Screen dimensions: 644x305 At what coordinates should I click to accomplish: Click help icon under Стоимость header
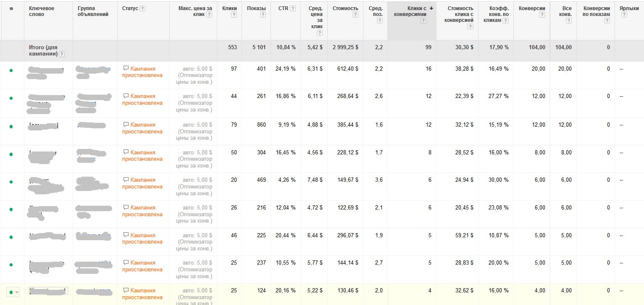(355, 15)
